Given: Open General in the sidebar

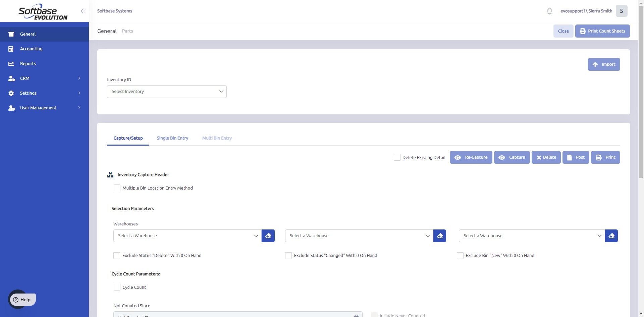Looking at the screenshot, I should tap(44, 34).
